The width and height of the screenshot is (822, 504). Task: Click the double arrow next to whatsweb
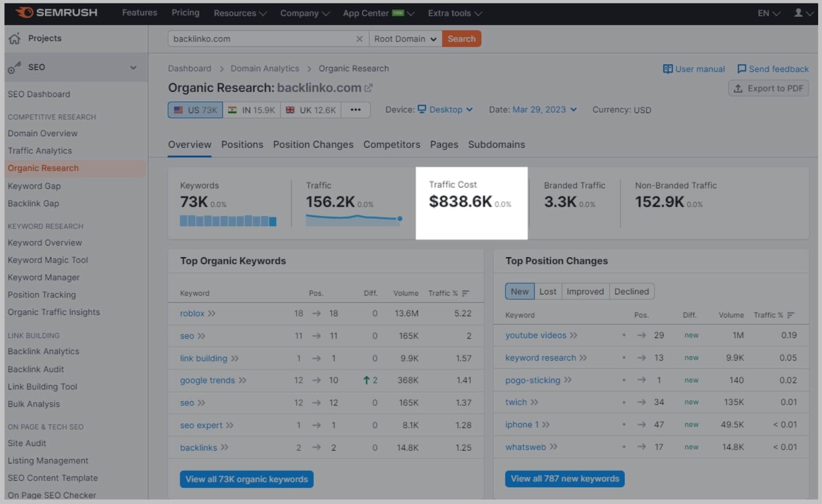[x=553, y=447]
